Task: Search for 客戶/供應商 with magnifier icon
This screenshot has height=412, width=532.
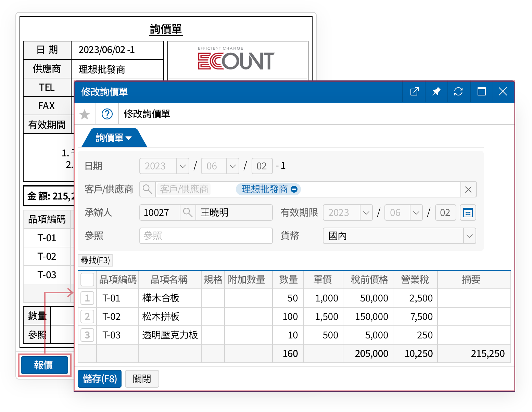Action: (x=148, y=189)
